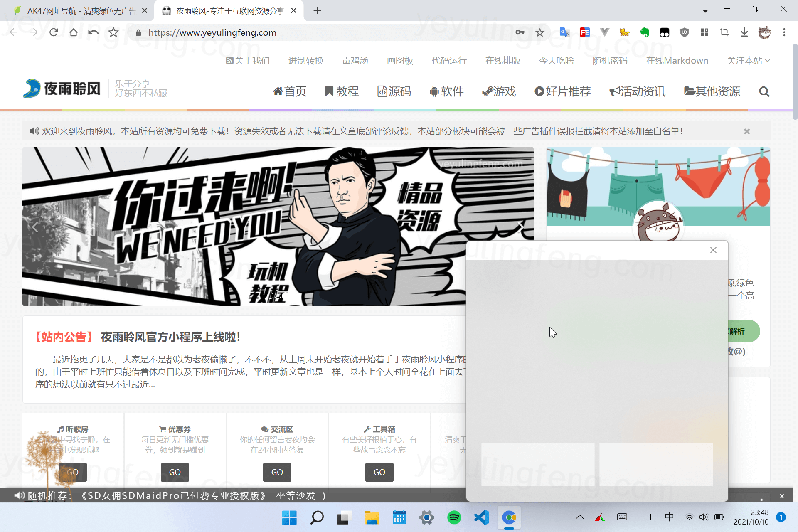This screenshot has height=532, width=798.
Task: Bookmark page with address bar star
Action: (539, 32)
